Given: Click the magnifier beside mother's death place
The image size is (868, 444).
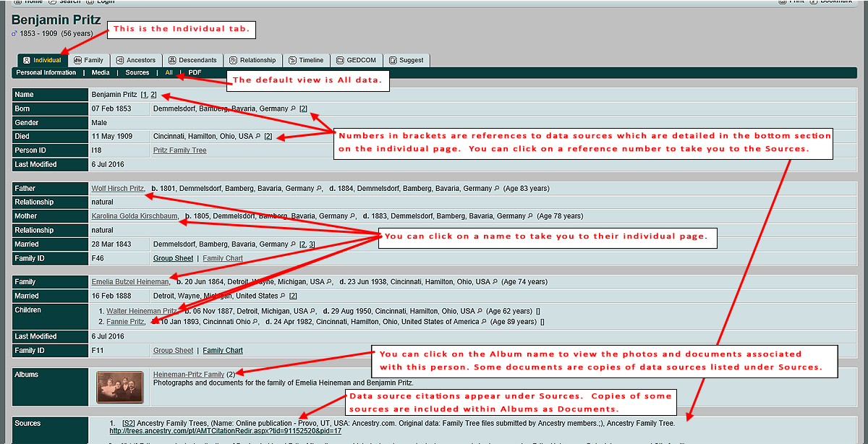Looking at the screenshot, I should [531, 216].
